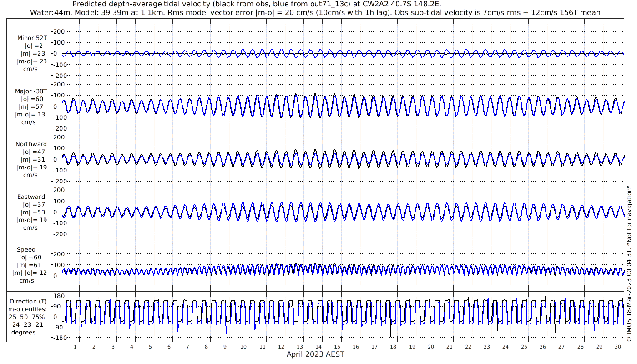Image resolution: width=637 pixels, height=364 pixels.
Task: Click the '|m| =61' value in Speed panel
Action: point(30,265)
